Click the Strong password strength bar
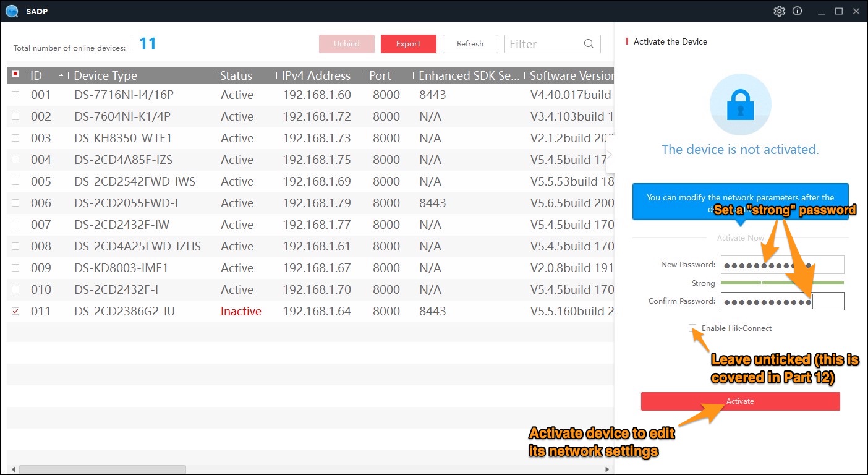The height and width of the screenshot is (475, 868). [782, 281]
